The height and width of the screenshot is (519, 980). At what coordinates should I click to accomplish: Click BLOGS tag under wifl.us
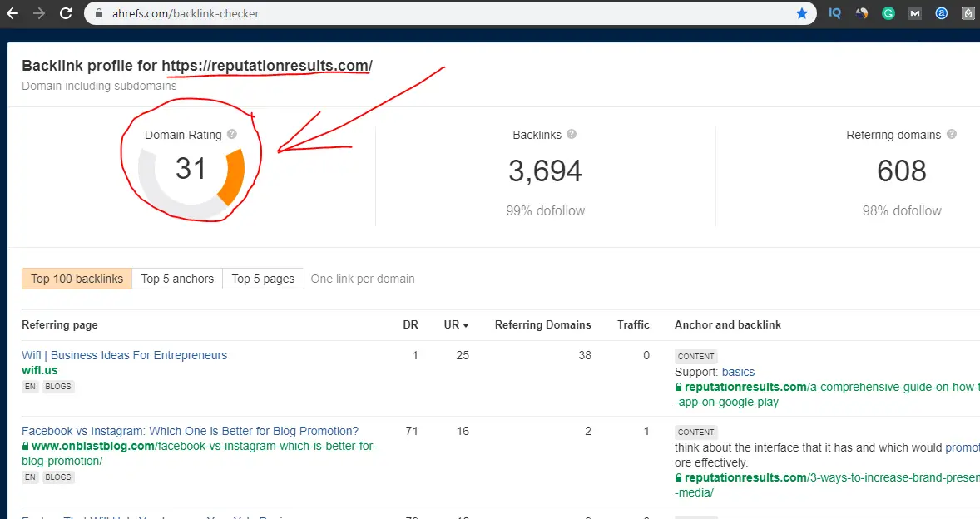point(58,387)
